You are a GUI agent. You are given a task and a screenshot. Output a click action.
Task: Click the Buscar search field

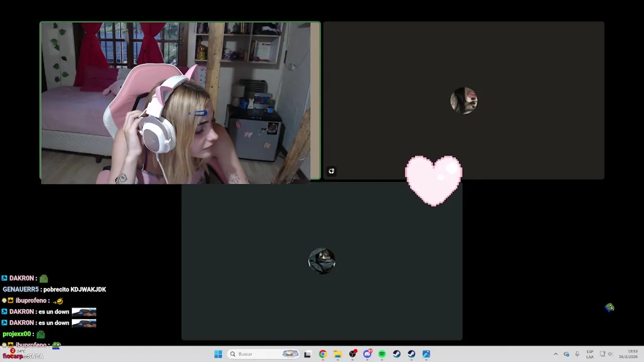click(x=264, y=354)
